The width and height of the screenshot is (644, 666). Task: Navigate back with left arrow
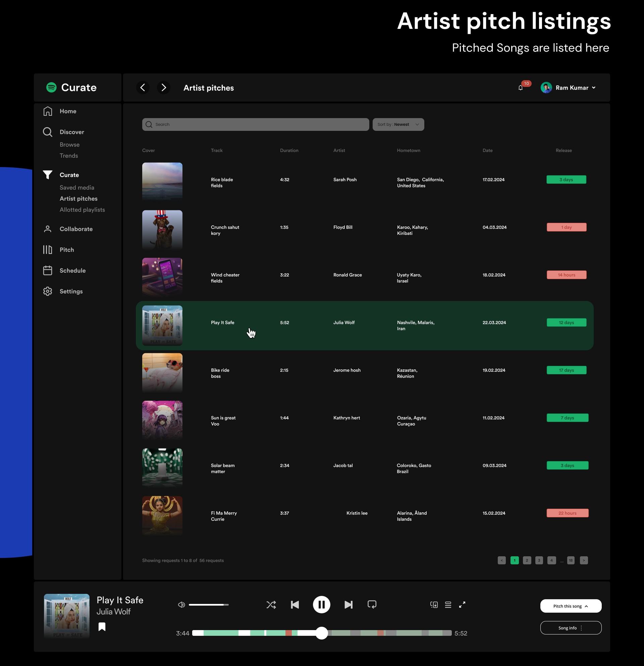coord(143,88)
